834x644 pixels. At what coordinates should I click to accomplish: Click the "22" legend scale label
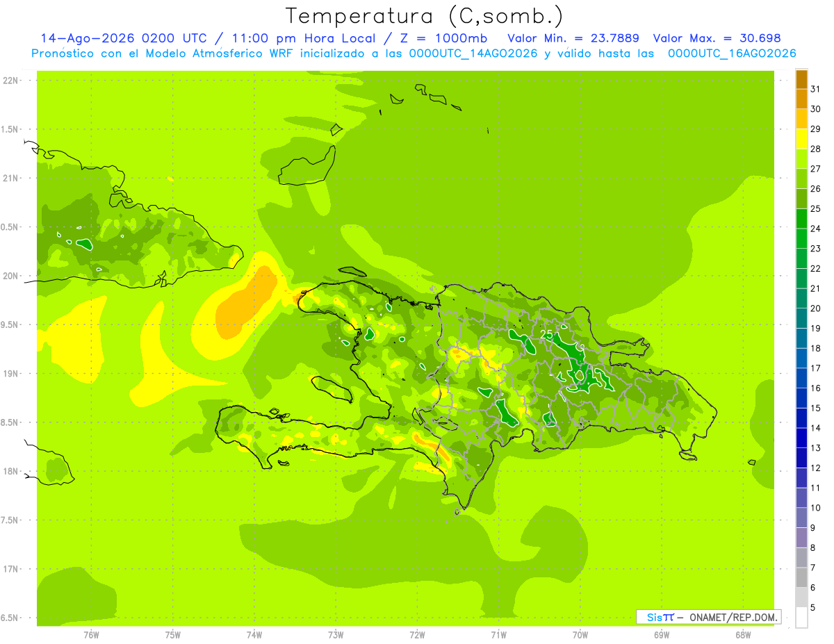(815, 268)
